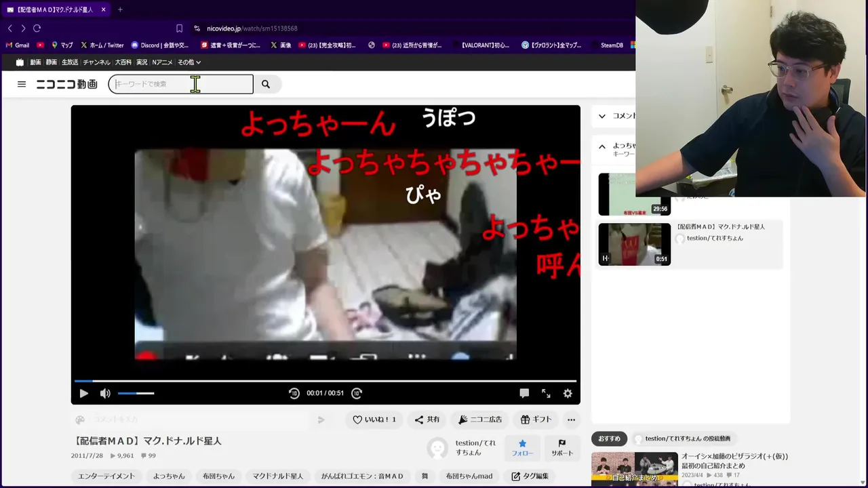Click the サポート flag button
Image resolution: width=868 pixels, height=488 pixels.
pyautogui.click(x=562, y=448)
